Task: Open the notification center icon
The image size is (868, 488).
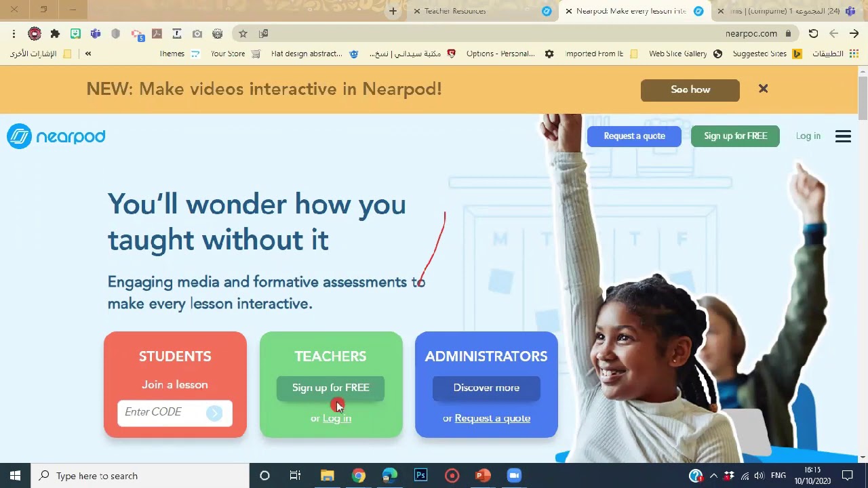Action: pyautogui.click(x=847, y=476)
